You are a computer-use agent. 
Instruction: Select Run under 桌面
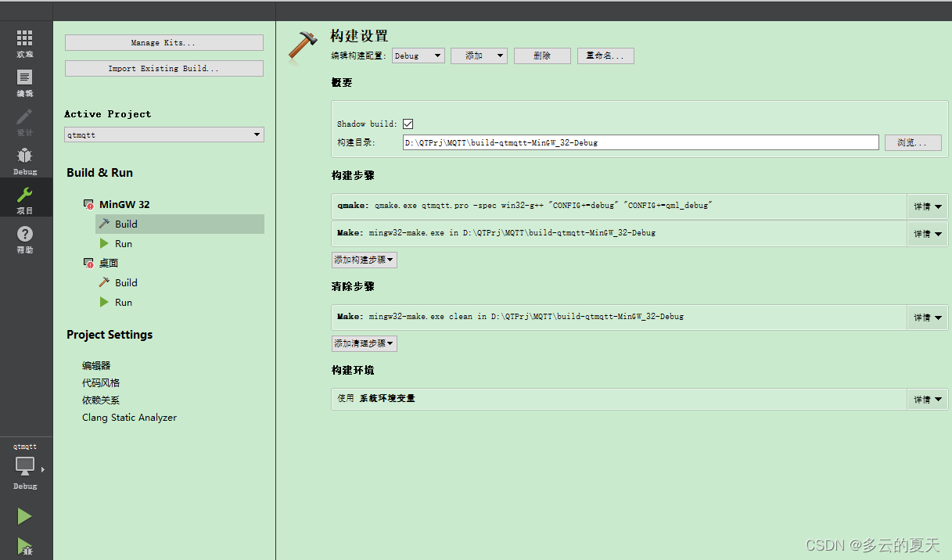pyautogui.click(x=124, y=302)
